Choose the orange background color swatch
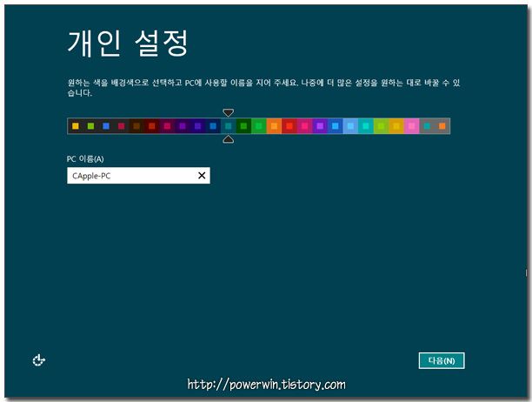The height and width of the screenshot is (402, 532). (274, 126)
